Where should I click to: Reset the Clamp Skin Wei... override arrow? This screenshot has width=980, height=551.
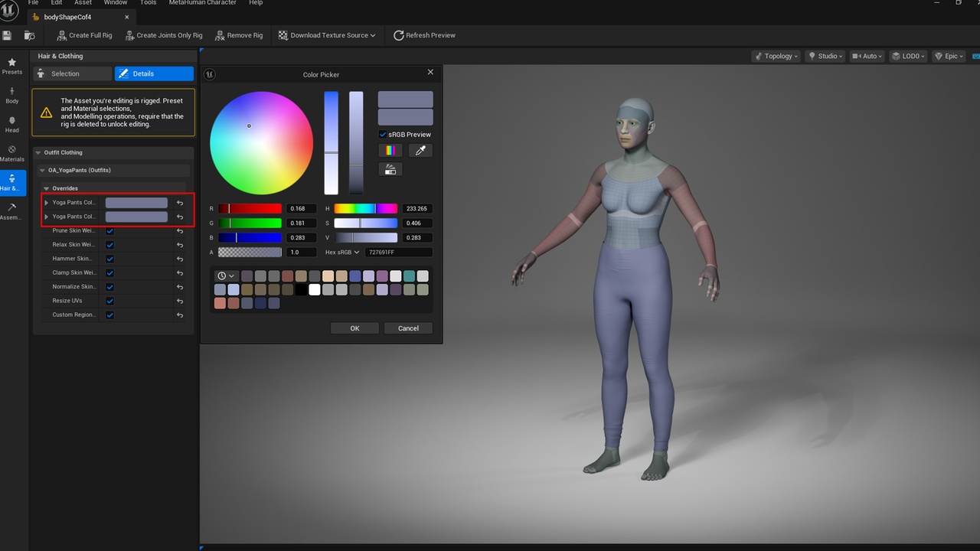180,273
